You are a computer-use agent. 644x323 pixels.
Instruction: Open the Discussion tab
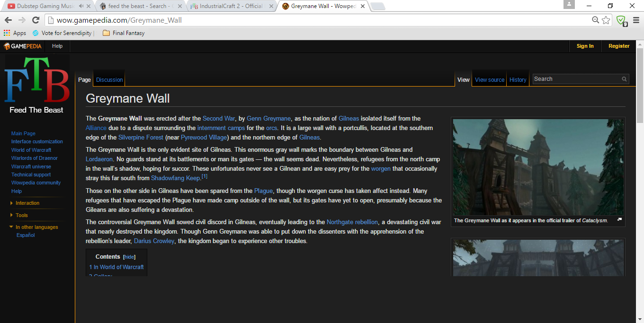(x=109, y=80)
